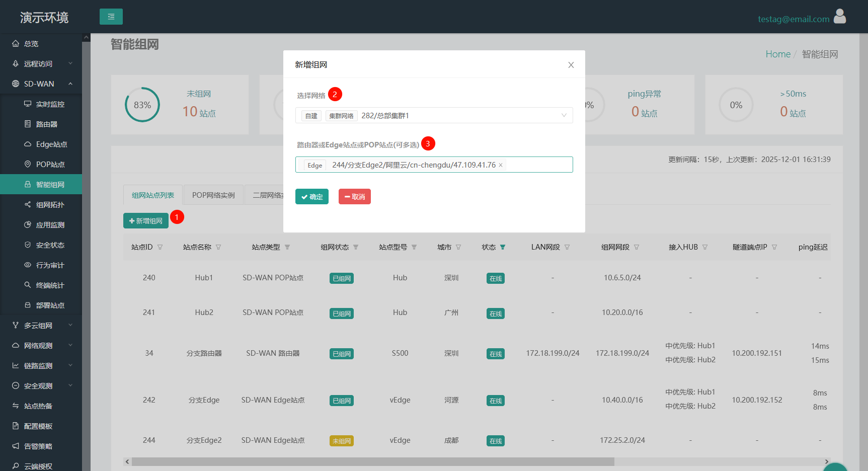Screen dimensions: 868x471
Task: Open 配置模板 document icon item
Action: pyautogui.click(x=16, y=426)
